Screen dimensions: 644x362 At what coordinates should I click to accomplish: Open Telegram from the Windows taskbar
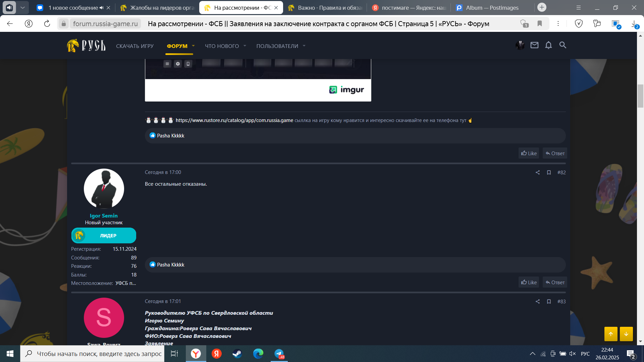(279, 354)
